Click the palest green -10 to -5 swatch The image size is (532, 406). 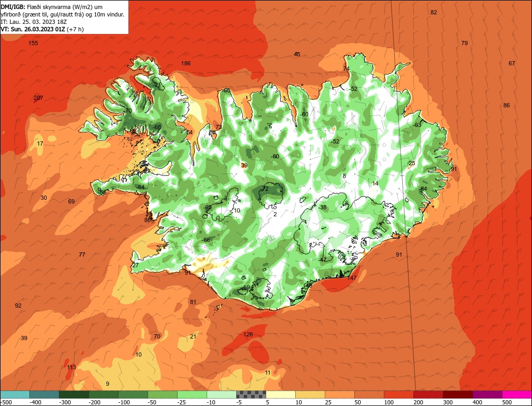tap(221, 394)
